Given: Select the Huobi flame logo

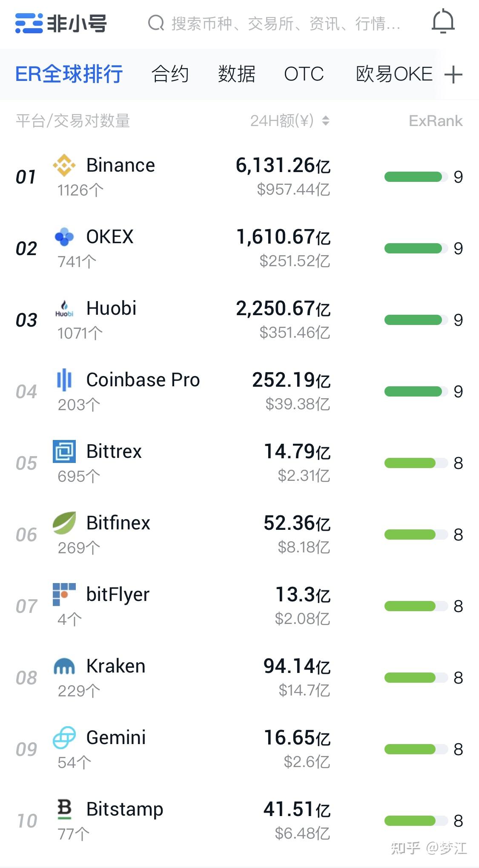Looking at the screenshot, I should coord(64,308).
